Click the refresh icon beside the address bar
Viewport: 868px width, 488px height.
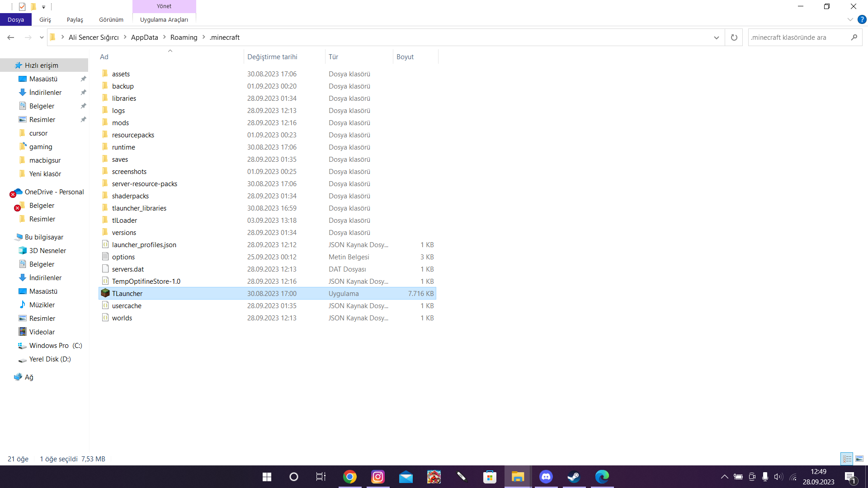[734, 38]
